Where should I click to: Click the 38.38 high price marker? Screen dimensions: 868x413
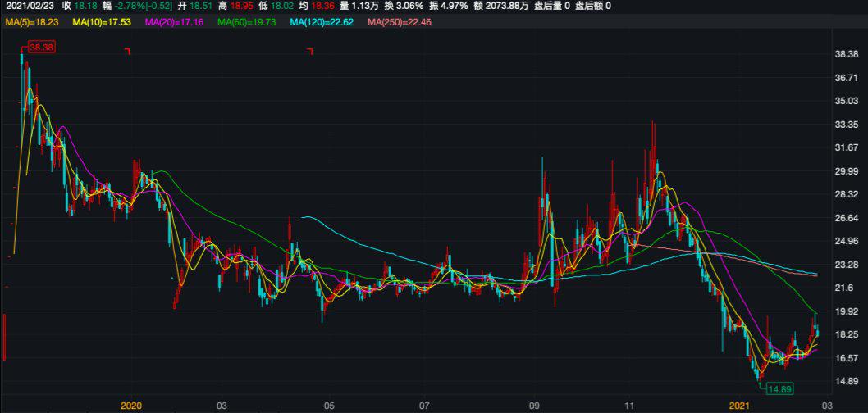[x=41, y=48]
